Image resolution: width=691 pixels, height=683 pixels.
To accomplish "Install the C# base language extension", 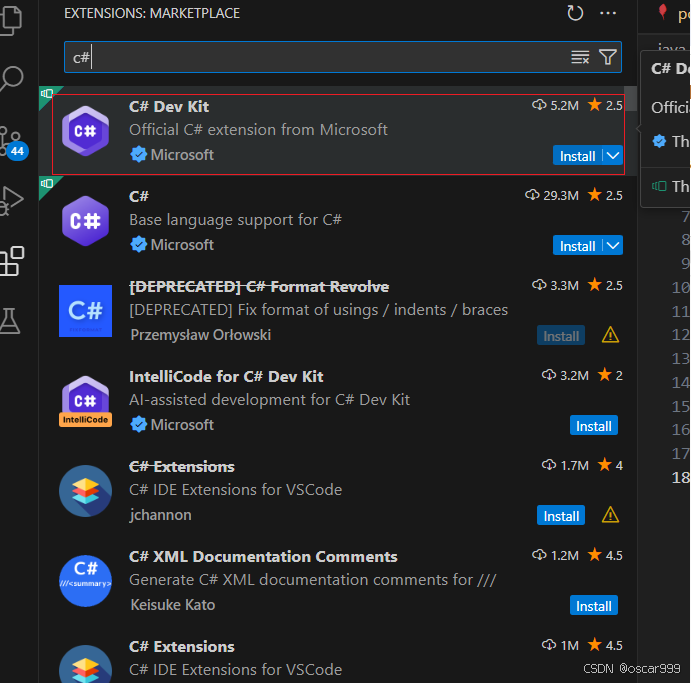I will coord(577,245).
